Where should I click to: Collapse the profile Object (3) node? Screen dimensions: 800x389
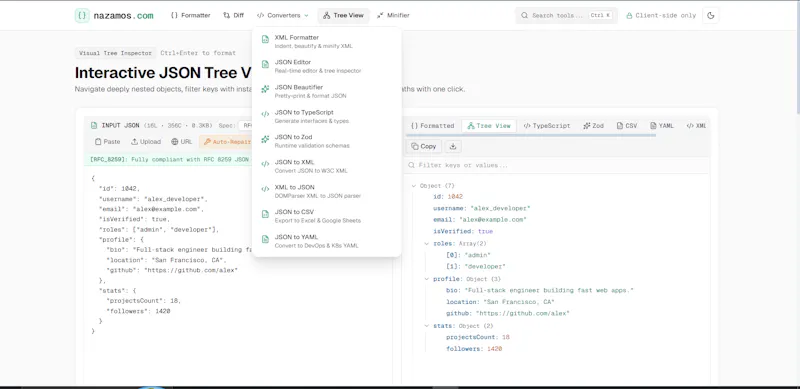click(427, 279)
